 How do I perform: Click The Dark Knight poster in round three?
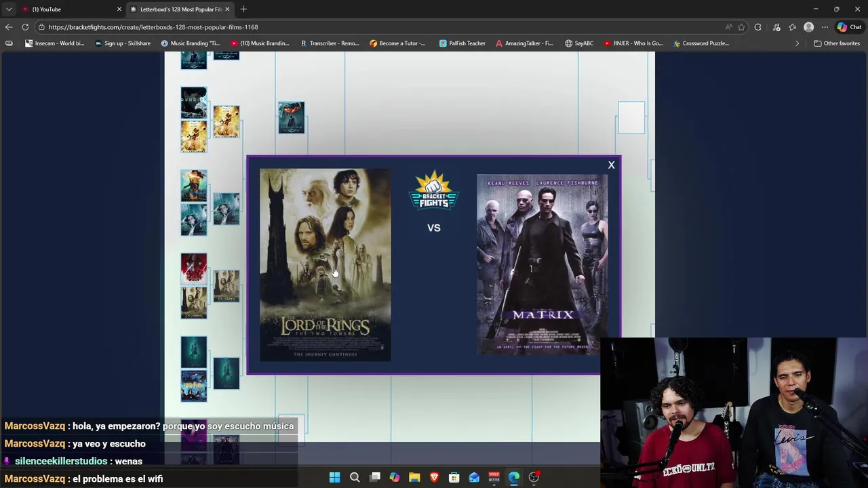click(x=291, y=117)
